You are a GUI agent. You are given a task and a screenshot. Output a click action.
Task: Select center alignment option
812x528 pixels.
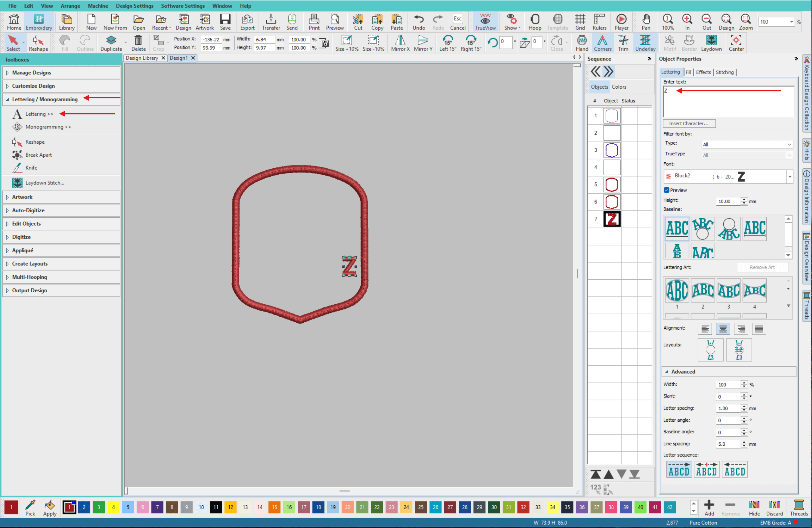723,329
